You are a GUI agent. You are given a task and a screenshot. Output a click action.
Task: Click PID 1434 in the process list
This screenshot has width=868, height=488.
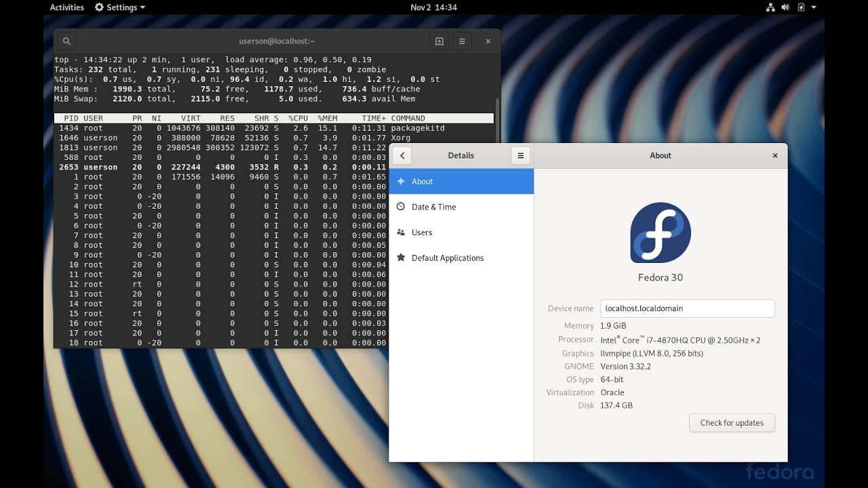click(x=69, y=128)
